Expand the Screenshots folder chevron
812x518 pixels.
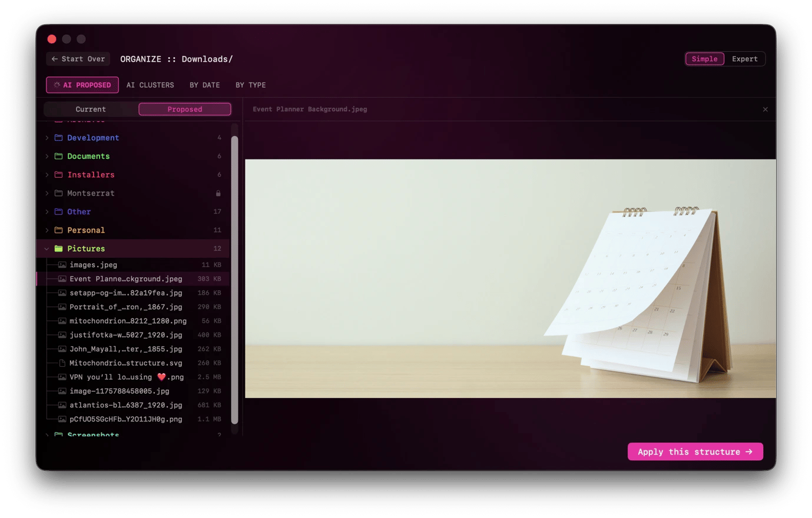pyautogui.click(x=47, y=434)
